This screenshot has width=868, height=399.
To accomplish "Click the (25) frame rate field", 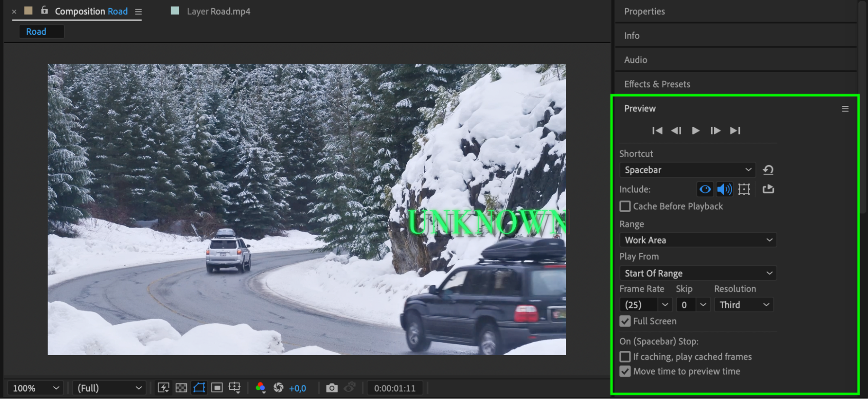I will pyautogui.click(x=639, y=305).
